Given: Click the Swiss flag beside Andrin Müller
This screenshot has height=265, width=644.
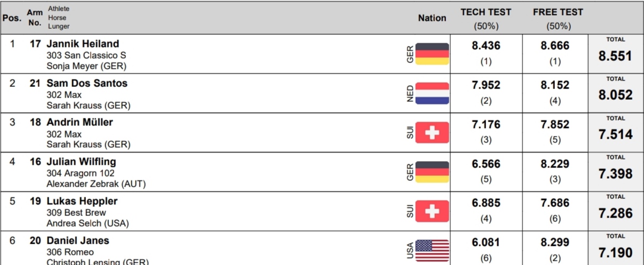Looking at the screenshot, I should pos(432,133).
